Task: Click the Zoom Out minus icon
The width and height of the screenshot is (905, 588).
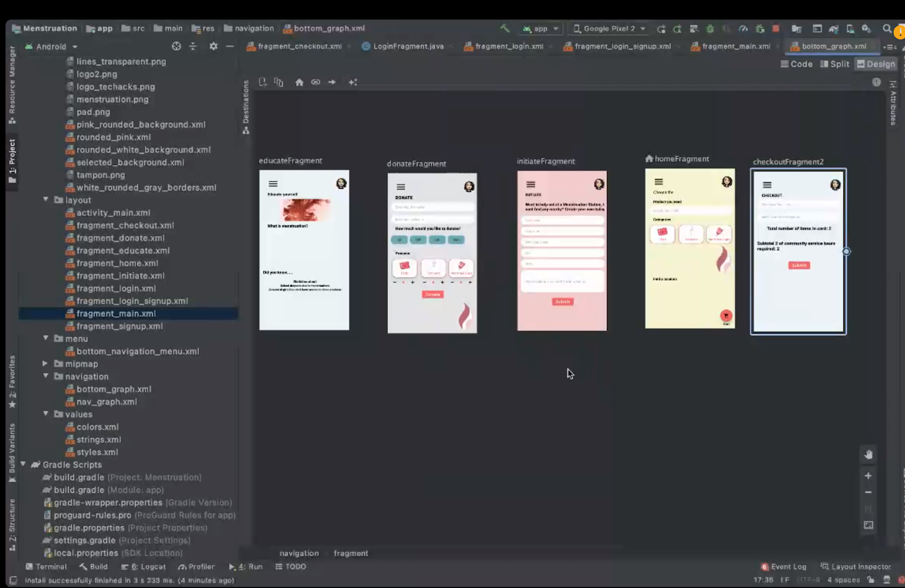Action: [869, 492]
